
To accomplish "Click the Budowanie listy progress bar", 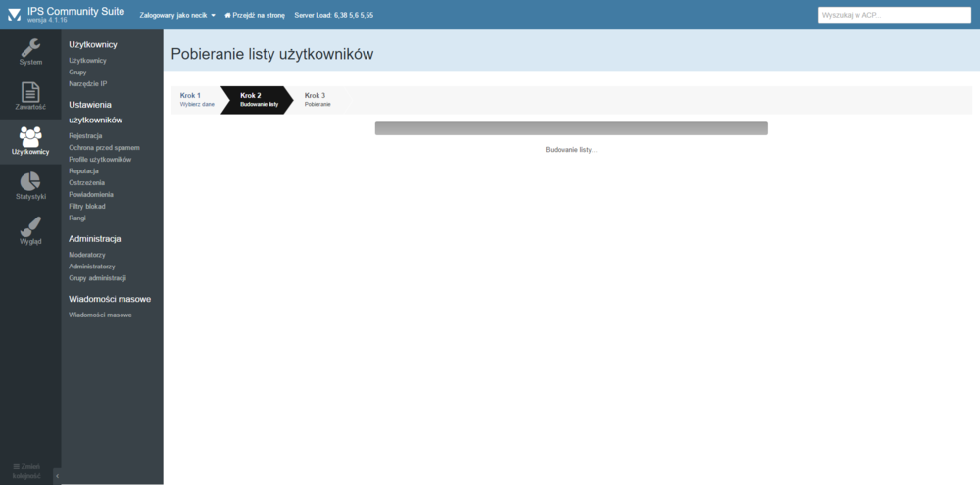I will coord(571,128).
